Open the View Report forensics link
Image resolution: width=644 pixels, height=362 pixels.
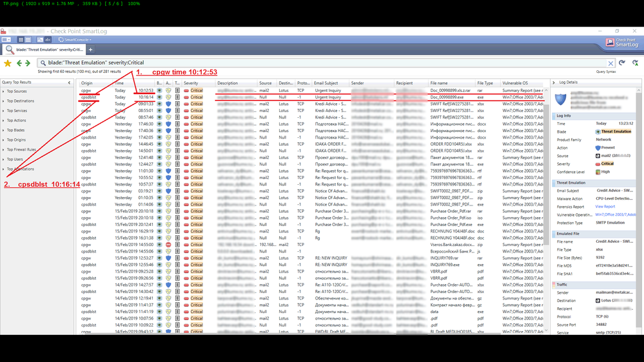[605, 207]
